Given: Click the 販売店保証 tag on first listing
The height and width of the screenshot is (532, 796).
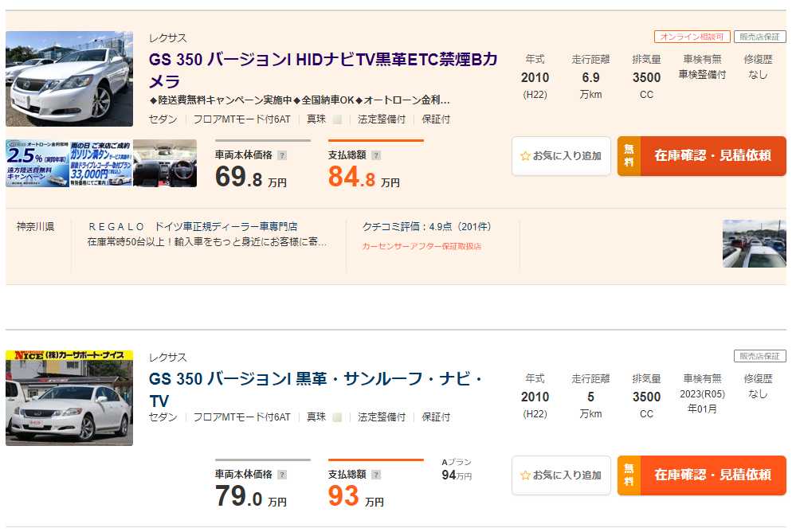Looking at the screenshot, I should (x=759, y=37).
